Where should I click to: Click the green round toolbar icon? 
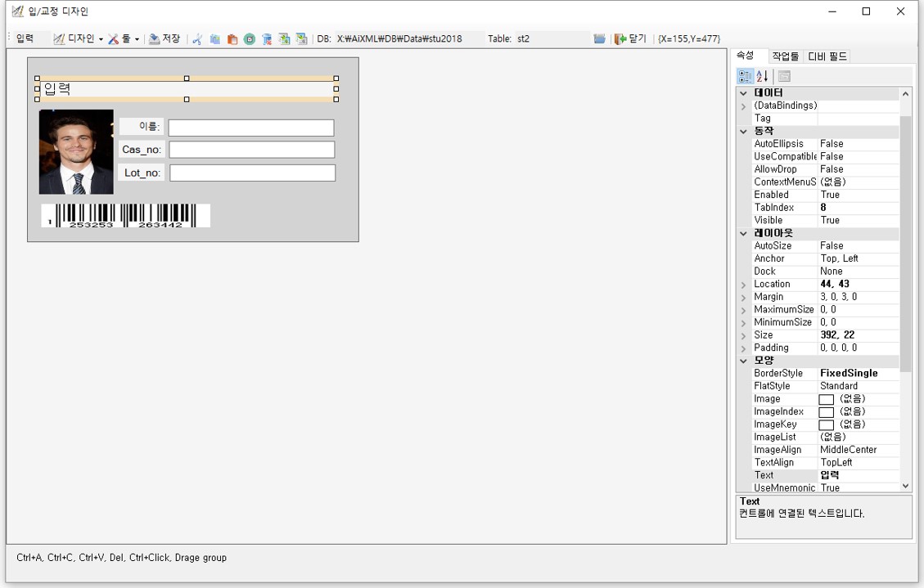(250, 39)
